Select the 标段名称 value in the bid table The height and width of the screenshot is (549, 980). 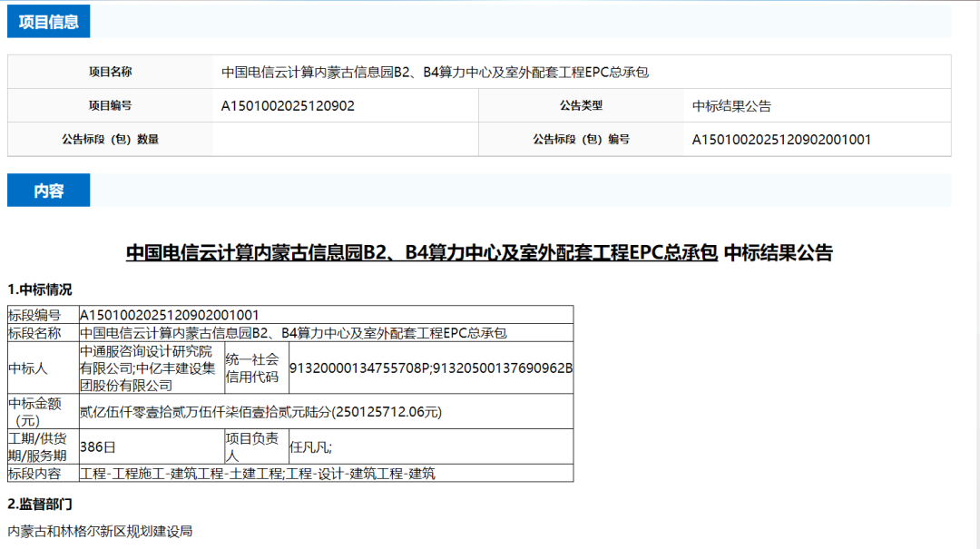[293, 333]
